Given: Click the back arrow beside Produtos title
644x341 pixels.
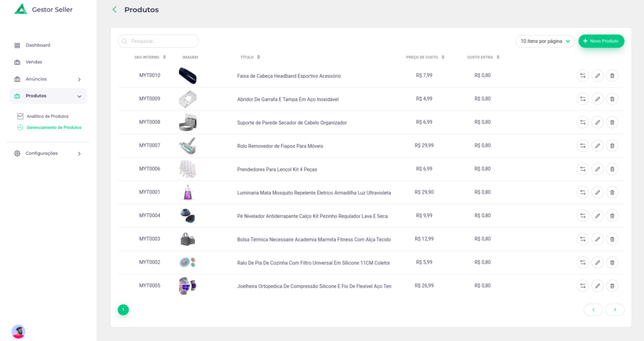Looking at the screenshot, I should click(114, 9).
